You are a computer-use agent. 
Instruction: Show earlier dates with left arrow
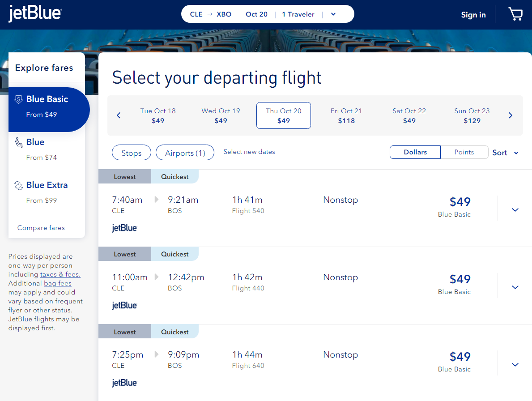point(119,115)
